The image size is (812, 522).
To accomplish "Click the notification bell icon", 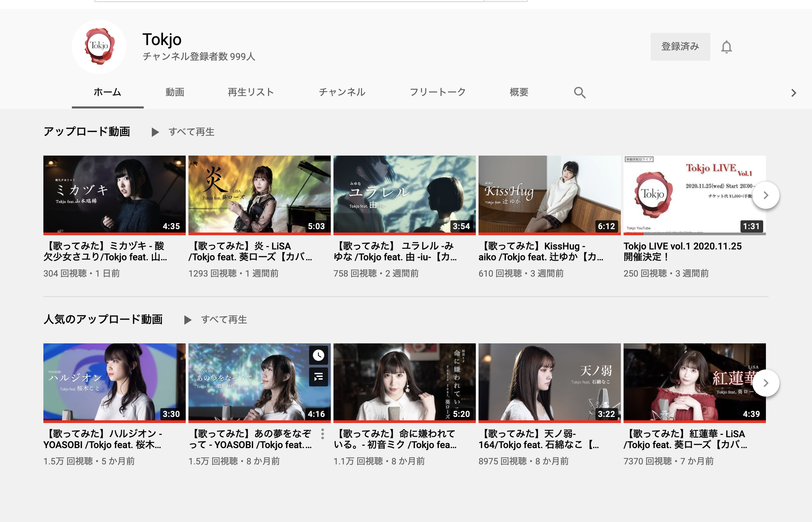I will (726, 47).
